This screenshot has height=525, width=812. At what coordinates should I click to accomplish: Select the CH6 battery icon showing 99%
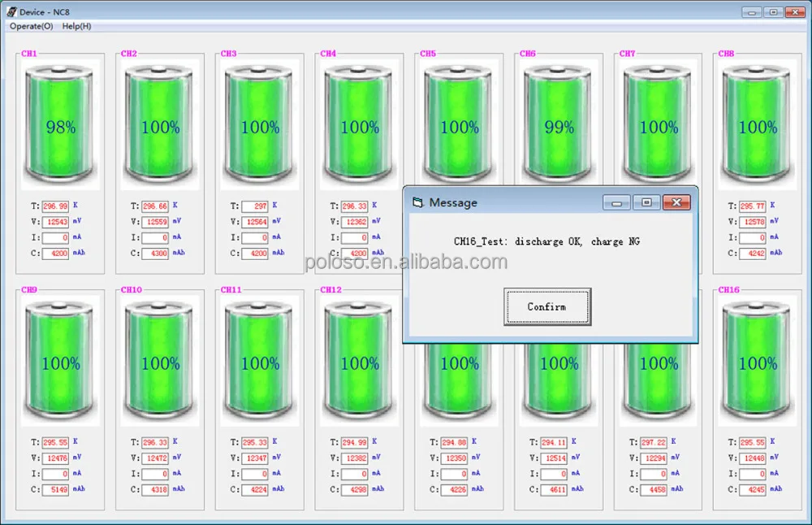pos(557,122)
